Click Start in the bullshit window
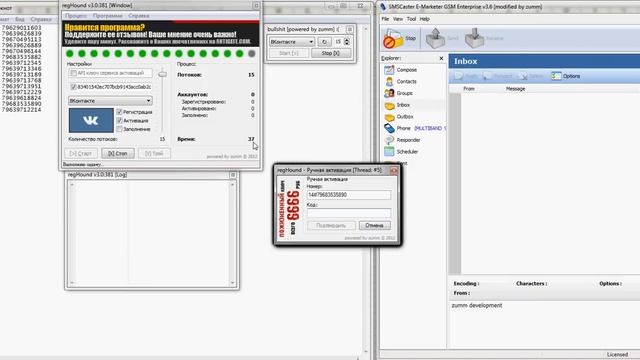Image resolution: width=640 pixels, height=360 pixels. tap(289, 53)
